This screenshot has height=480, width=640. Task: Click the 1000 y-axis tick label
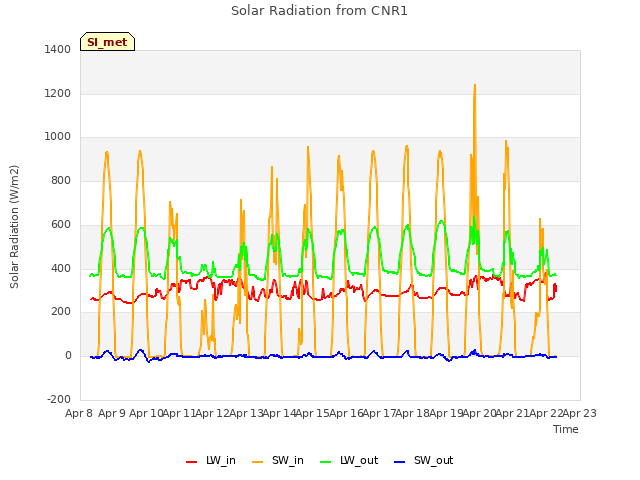[x=58, y=137]
